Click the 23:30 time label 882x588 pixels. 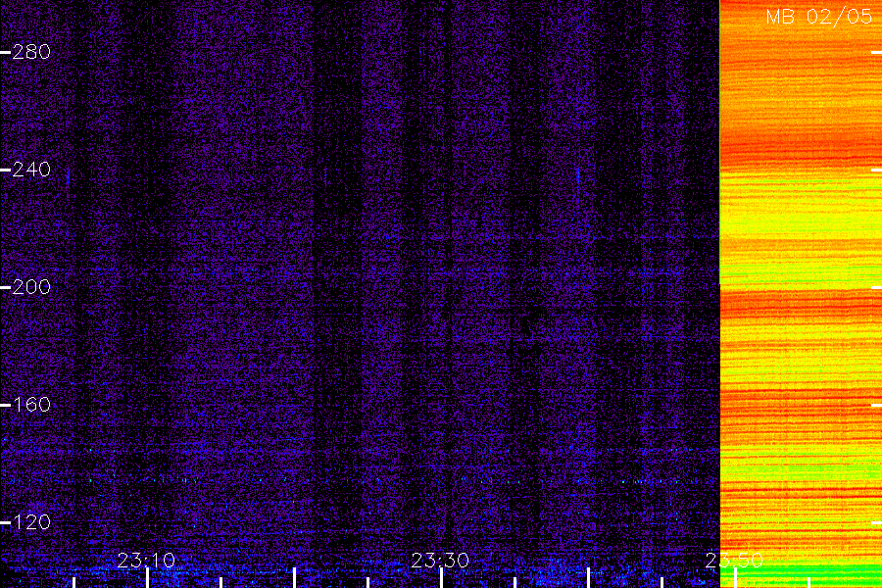coord(440,561)
